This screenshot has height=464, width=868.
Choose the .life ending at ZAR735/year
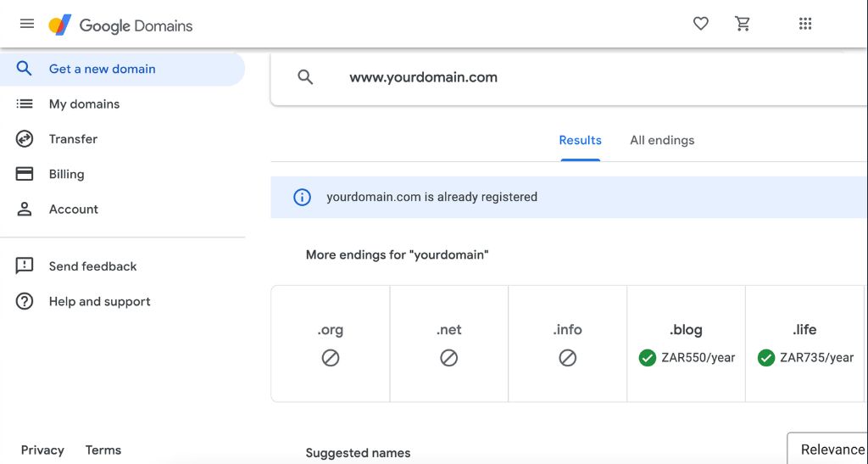point(804,344)
